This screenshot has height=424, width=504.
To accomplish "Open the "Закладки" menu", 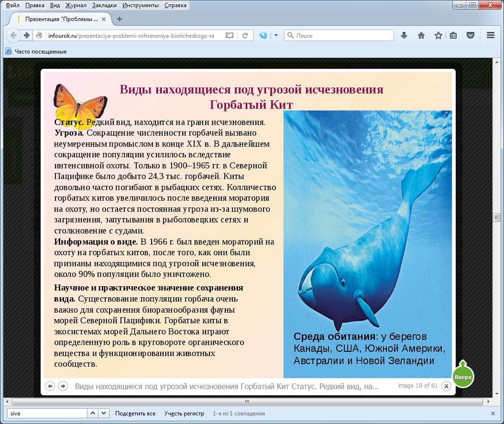I will coord(105,6).
